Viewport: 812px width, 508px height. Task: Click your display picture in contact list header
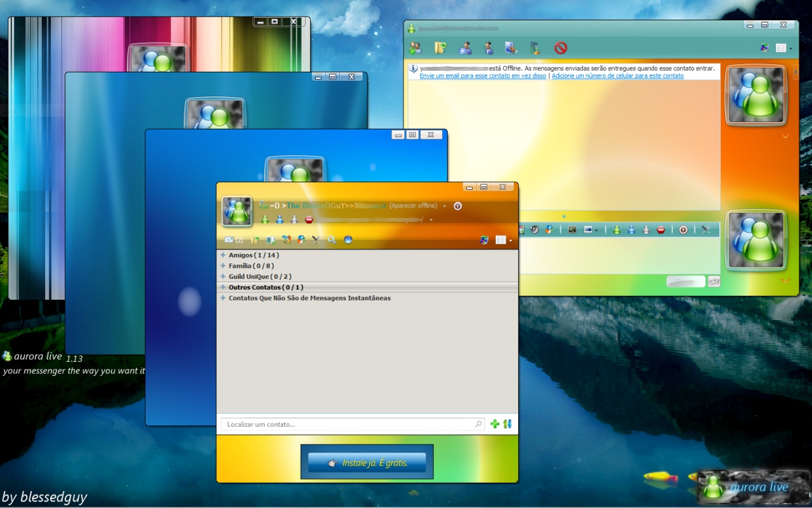pyautogui.click(x=237, y=211)
